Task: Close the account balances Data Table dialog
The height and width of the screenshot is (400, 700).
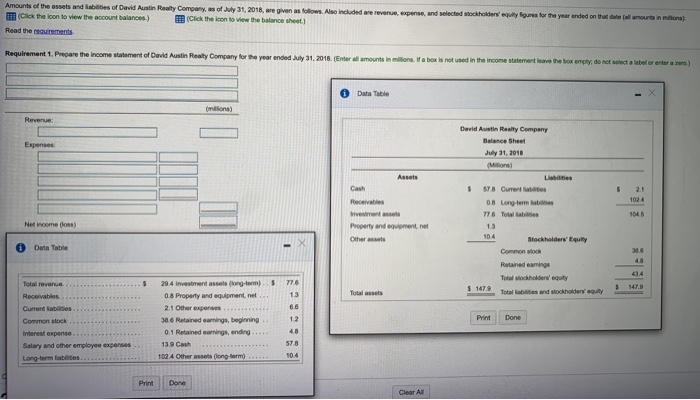Action: (x=302, y=243)
